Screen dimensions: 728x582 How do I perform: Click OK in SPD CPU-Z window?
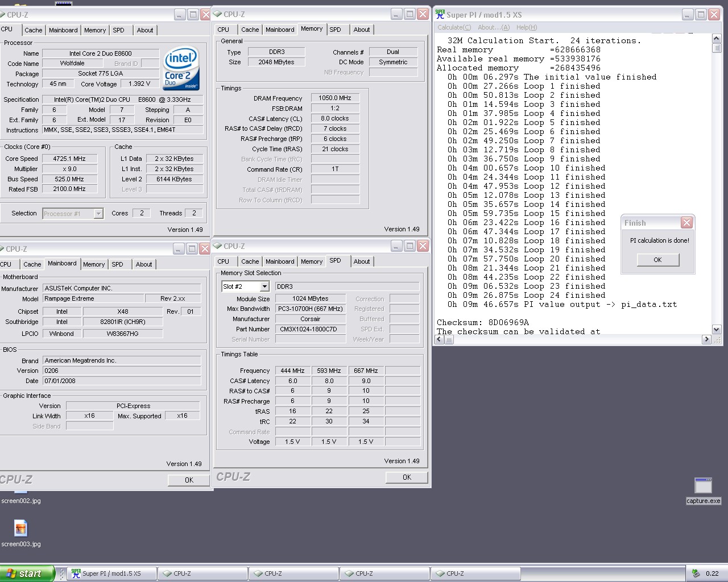pos(407,477)
